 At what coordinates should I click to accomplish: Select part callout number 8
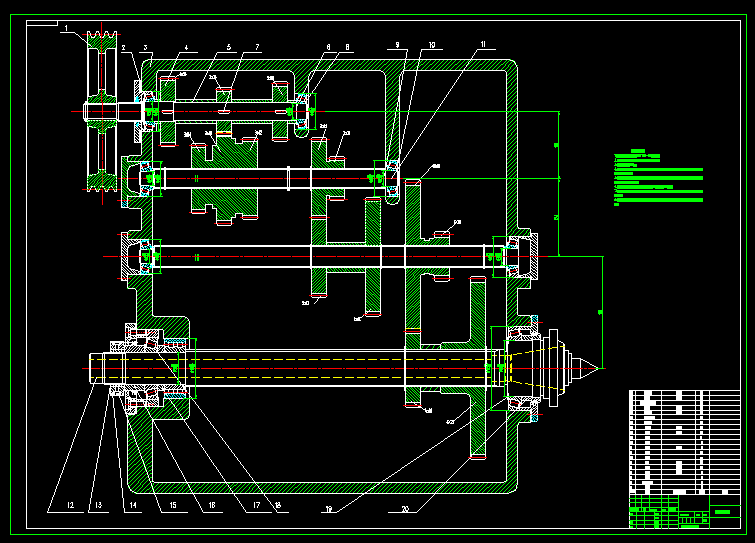coord(347,47)
